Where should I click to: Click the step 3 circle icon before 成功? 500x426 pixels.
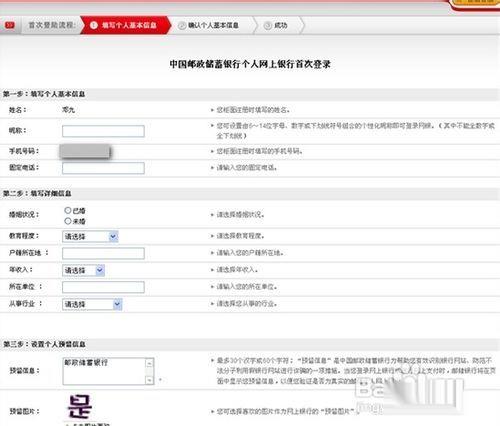[x=268, y=25]
